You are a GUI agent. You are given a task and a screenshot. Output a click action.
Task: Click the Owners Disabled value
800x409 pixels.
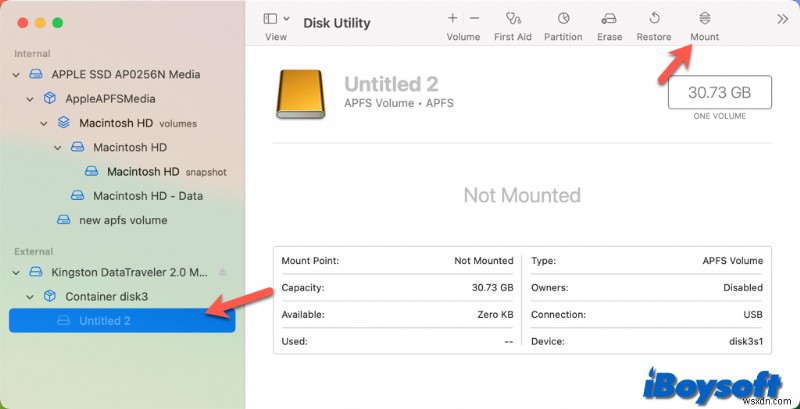[743, 288]
